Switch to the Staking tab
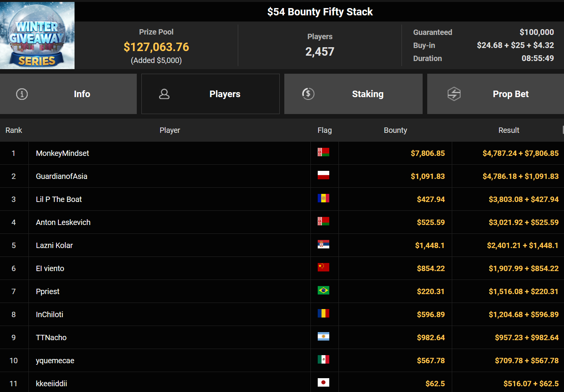The width and height of the screenshot is (564, 392). click(367, 94)
